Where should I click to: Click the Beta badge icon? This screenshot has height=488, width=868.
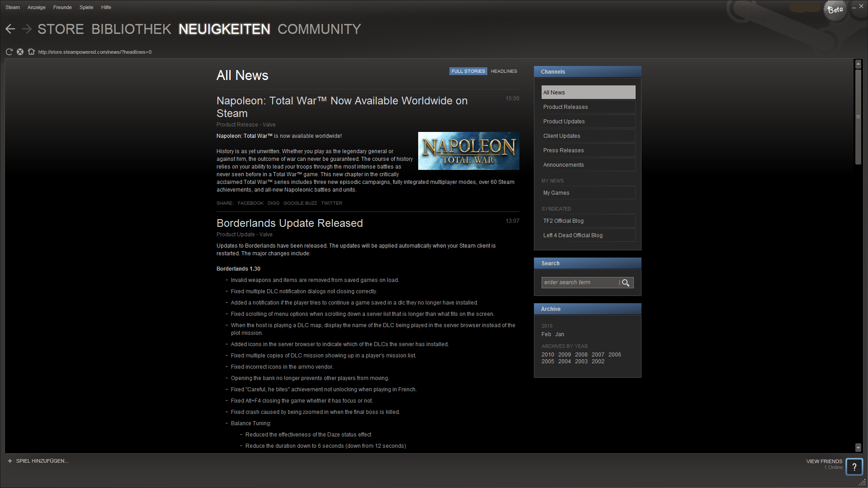[835, 10]
